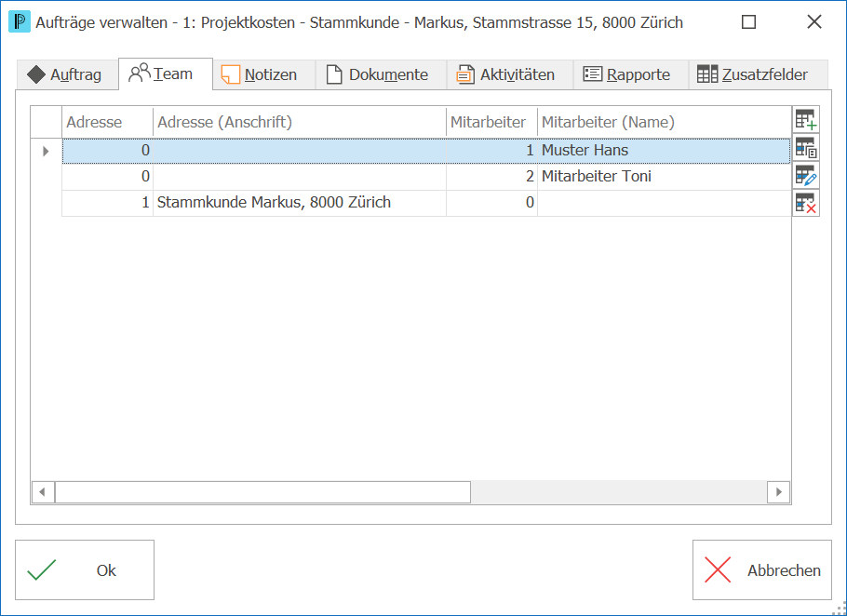847x616 pixels.
Task: Maximize the Aufträge verwalten window
Action: [x=748, y=22]
